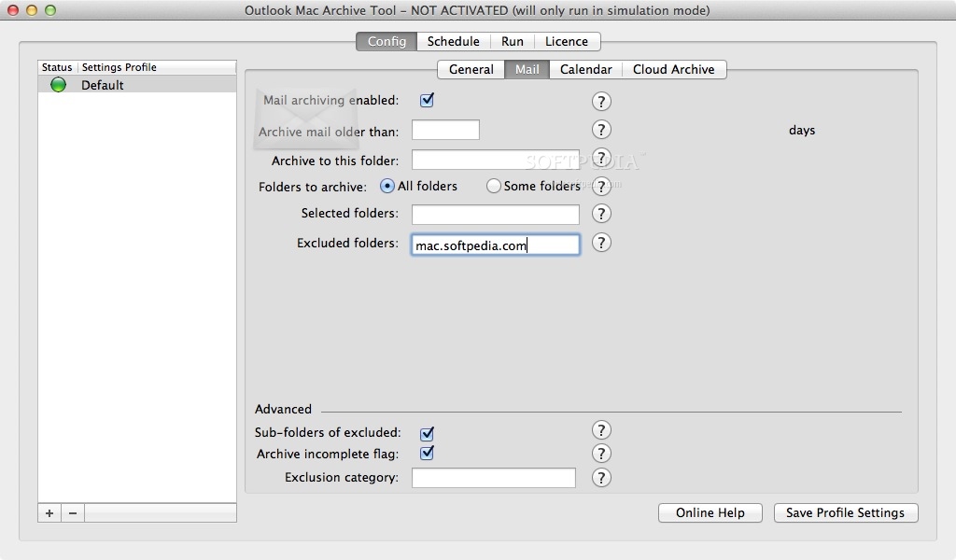Viewport: 956px width, 560px height.
Task: Open the General settings sub-tab
Action: pyautogui.click(x=471, y=69)
